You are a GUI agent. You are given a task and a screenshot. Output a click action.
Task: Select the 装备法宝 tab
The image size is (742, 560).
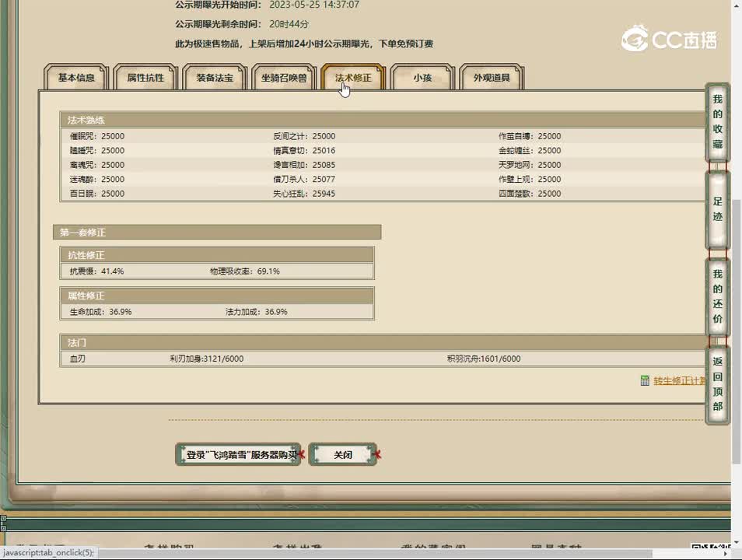coord(215,78)
